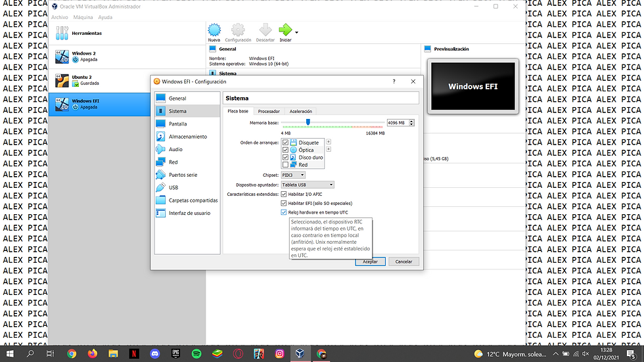Click Memoria base slider handle
Viewport: 644px width, 362px height.
(x=308, y=122)
